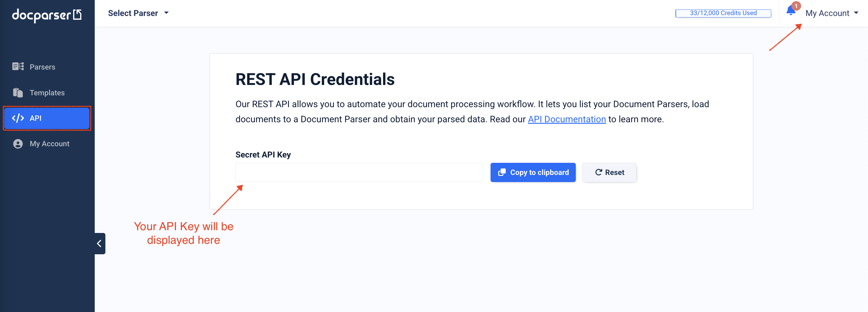The height and width of the screenshot is (312, 868).
Task: Go to My Account settings
Action: click(x=49, y=144)
